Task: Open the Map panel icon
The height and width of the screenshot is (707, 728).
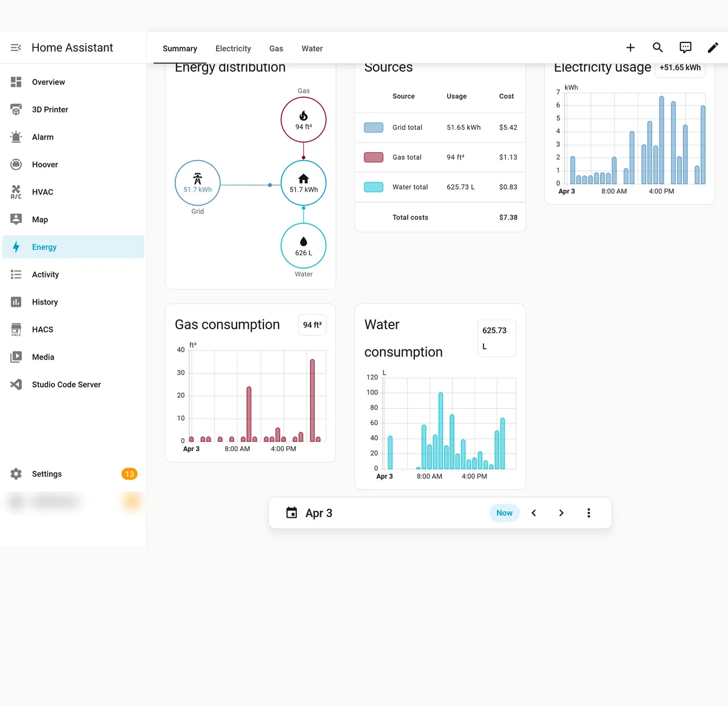Action: pos(16,219)
